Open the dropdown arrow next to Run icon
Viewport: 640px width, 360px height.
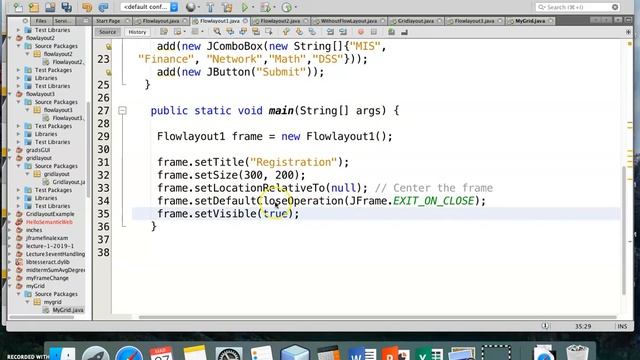tap(253, 7)
